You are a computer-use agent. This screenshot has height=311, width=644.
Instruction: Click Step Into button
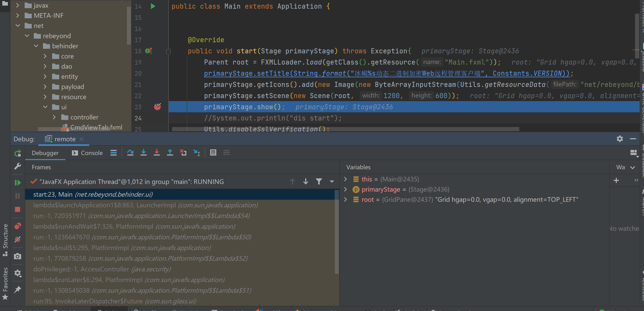(x=144, y=153)
